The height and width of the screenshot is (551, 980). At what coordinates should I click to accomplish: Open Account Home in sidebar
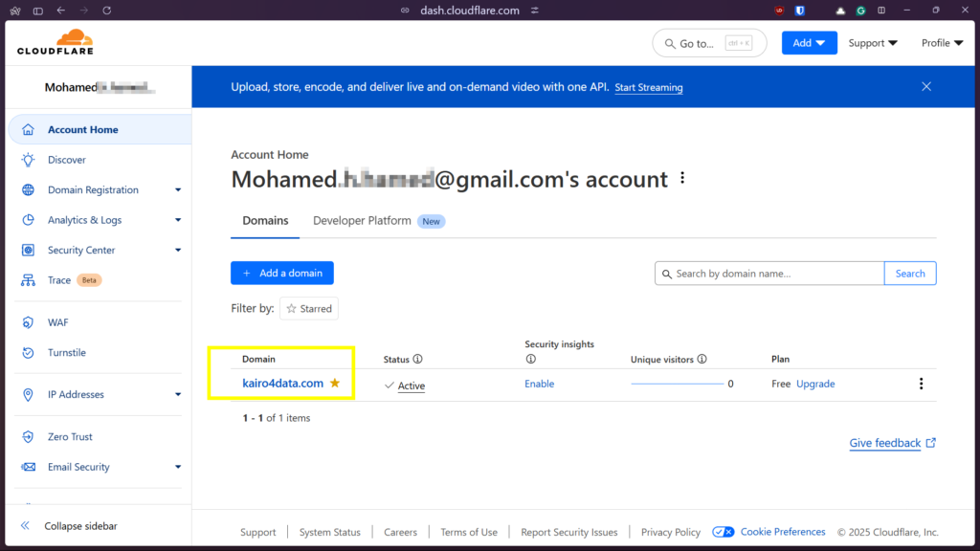[100, 129]
